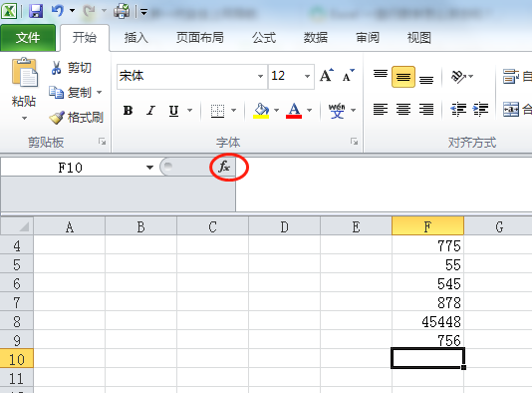532x393 pixels.
Task: Increase indent icon
Action: coord(480,110)
